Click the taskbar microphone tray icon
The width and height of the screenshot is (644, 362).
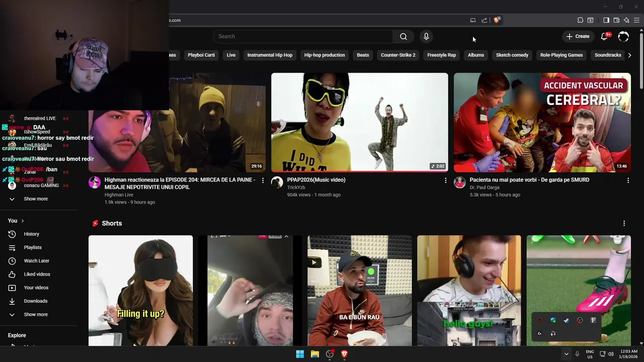pyautogui.click(x=577, y=354)
